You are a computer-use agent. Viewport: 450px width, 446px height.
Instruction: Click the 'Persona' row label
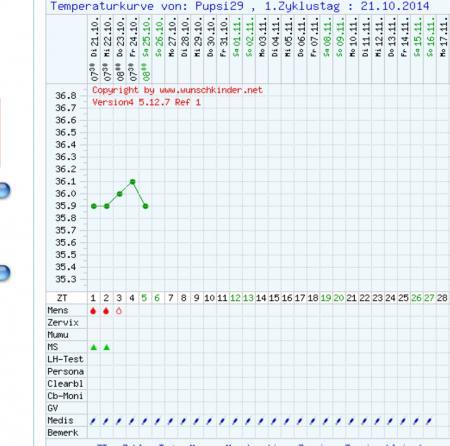pos(65,372)
